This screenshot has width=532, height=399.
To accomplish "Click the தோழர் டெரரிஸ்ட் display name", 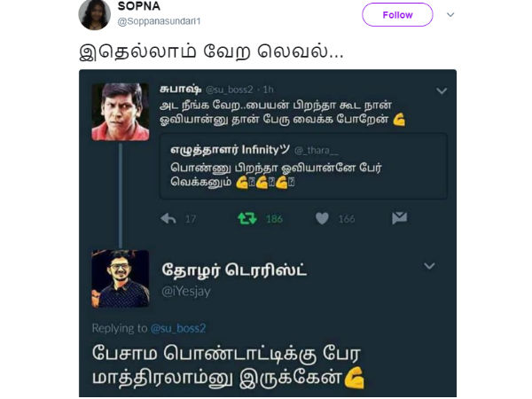I will click(x=234, y=270).
